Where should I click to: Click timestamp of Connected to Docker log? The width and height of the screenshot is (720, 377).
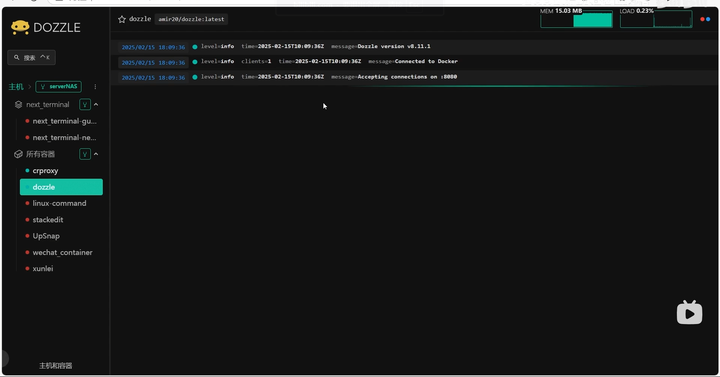[153, 62]
